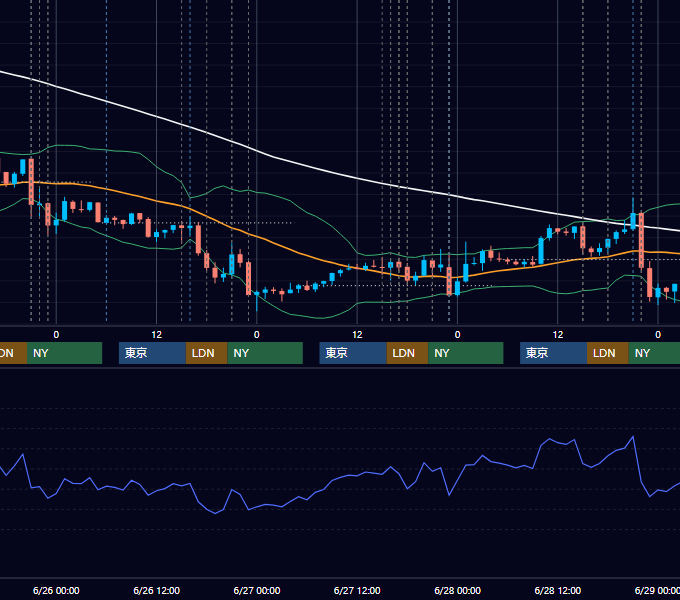The height and width of the screenshot is (600, 680).
Task: Click the hour label 0 above 6/27 00:00
Action: (x=257, y=335)
